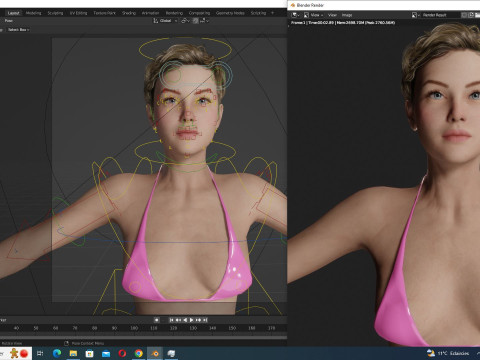480x360 pixels.
Task: Click Blender logo in Render window title
Action: 293,5
